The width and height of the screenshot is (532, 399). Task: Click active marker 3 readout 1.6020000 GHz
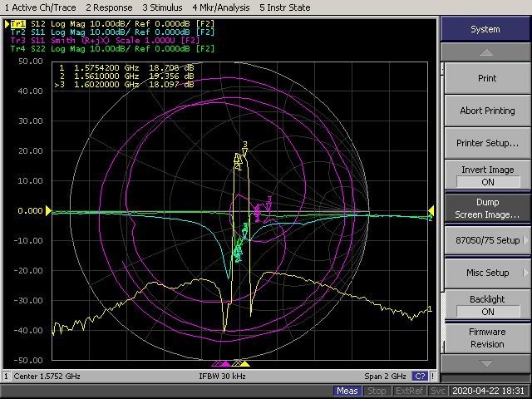pos(124,84)
